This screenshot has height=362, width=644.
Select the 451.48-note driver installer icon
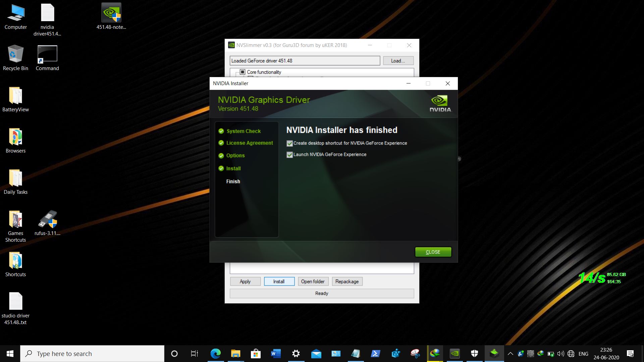click(x=111, y=17)
